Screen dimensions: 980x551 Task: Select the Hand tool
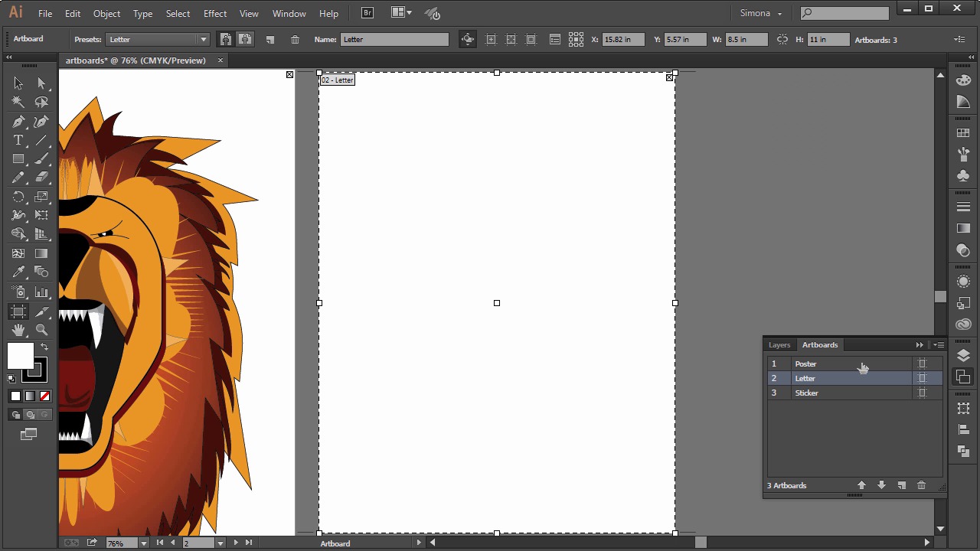tap(18, 330)
